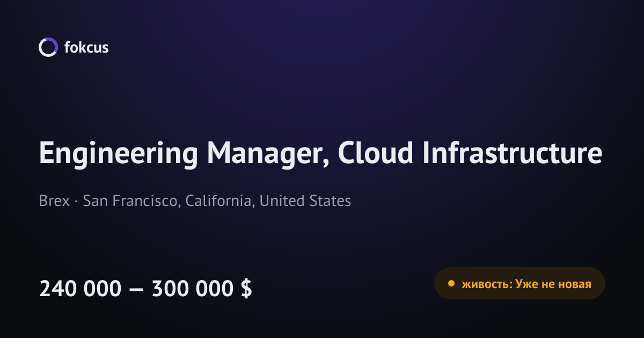The width and height of the screenshot is (644, 338).
Task: Click the Уже не новая status text
Action: (x=553, y=284)
